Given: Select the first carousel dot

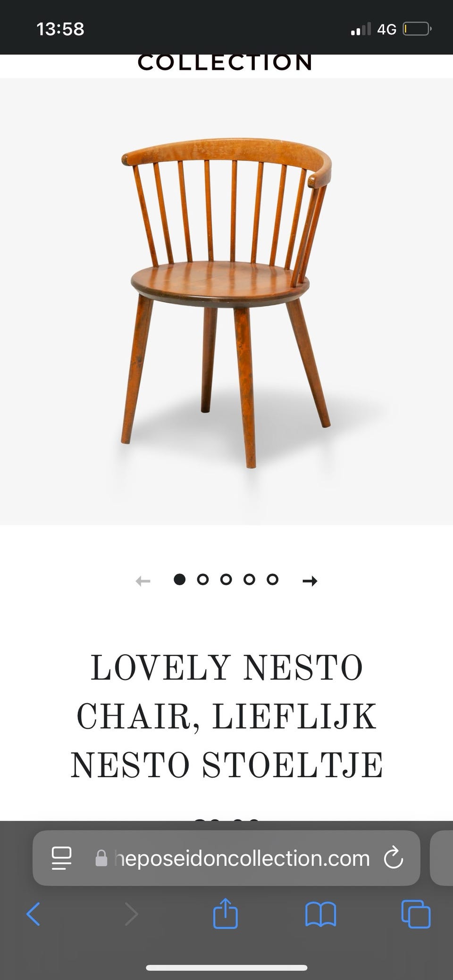Looking at the screenshot, I should [179, 579].
